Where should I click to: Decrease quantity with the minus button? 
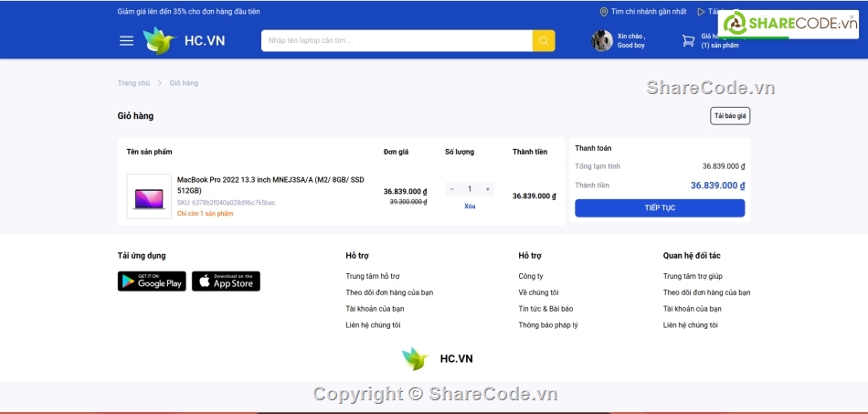click(x=451, y=189)
